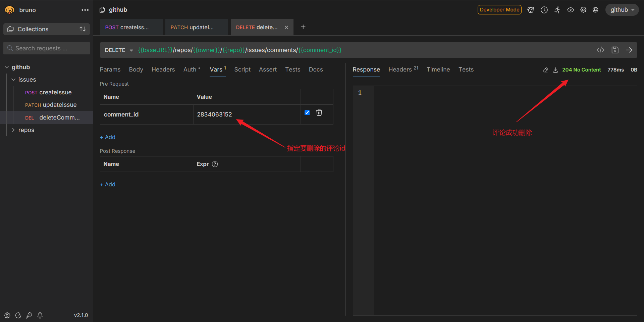Open the Params tab
This screenshot has width=644, height=322.
pyautogui.click(x=110, y=70)
